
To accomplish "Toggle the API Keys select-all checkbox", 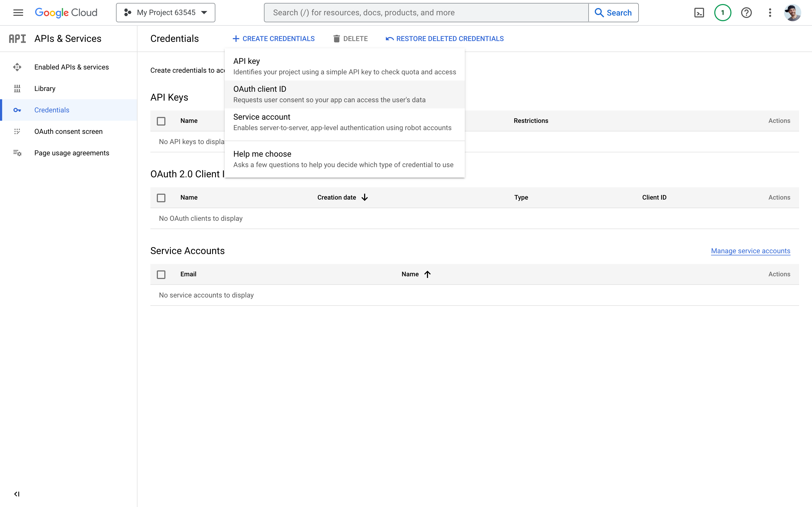I will click(x=161, y=121).
